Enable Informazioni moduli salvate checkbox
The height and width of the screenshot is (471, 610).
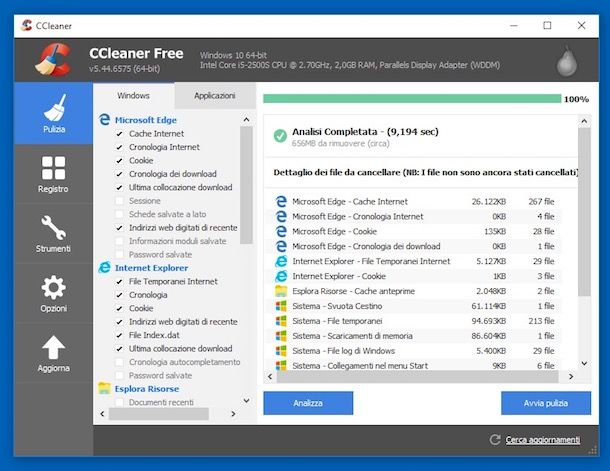(119, 241)
